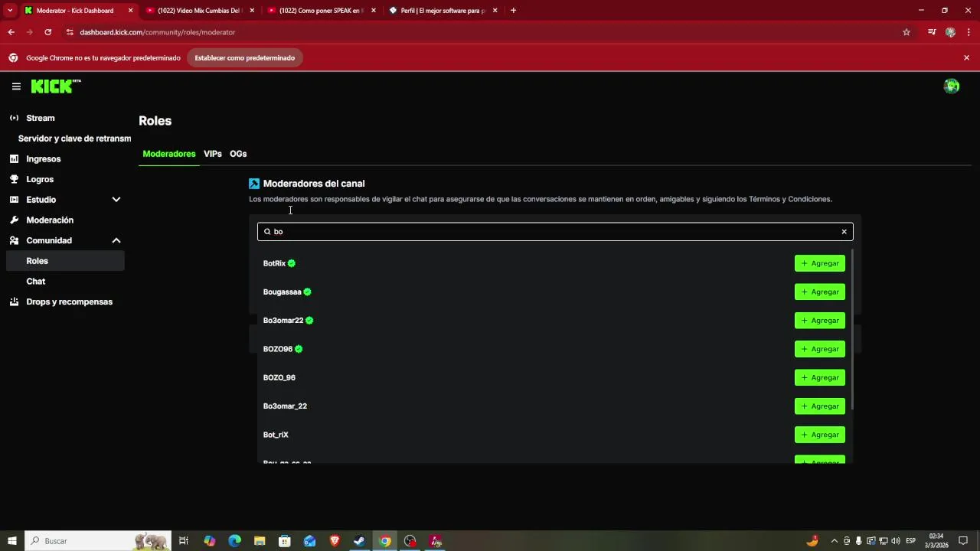Open Windows Start menu
Screen dimensions: 980x551
pyautogui.click(x=12, y=541)
